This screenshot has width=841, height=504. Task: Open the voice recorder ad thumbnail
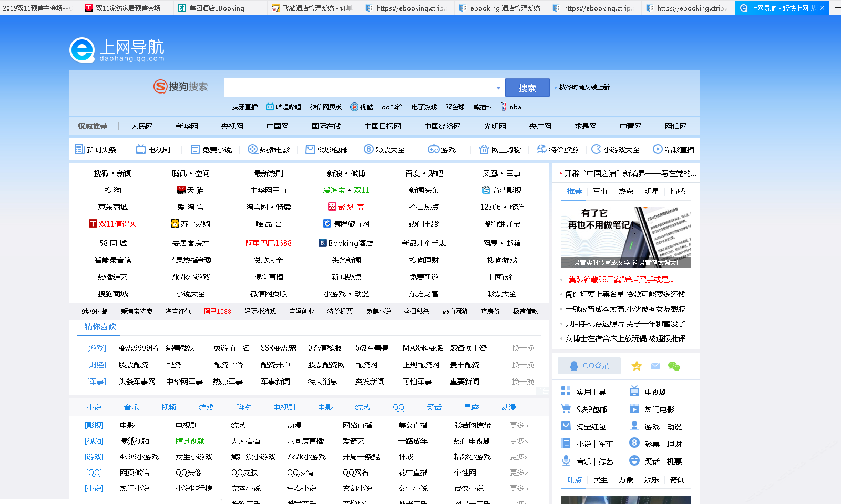point(625,237)
